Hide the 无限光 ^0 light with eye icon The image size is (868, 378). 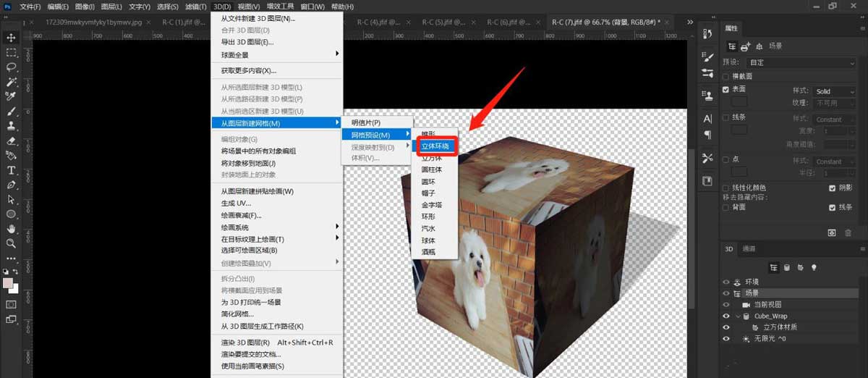point(726,339)
